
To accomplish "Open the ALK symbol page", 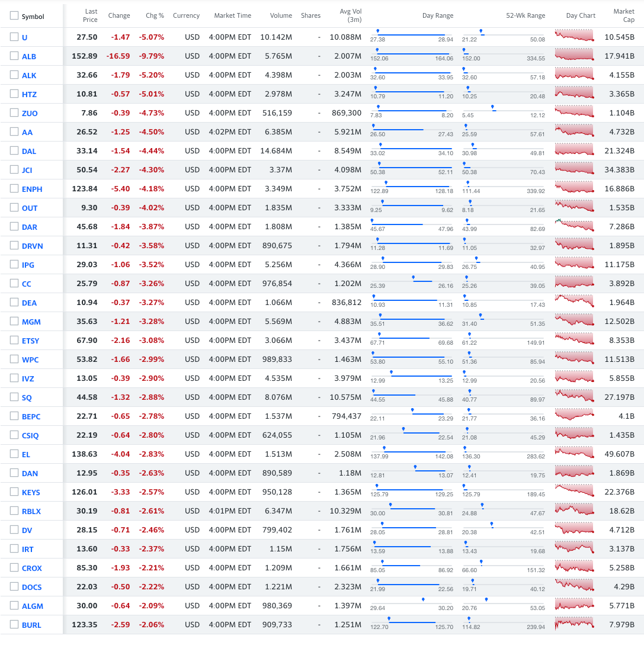I will [29, 75].
